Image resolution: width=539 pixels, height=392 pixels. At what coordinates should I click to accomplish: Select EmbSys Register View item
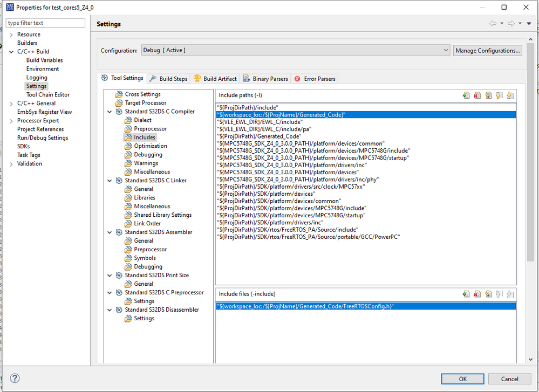pos(44,112)
